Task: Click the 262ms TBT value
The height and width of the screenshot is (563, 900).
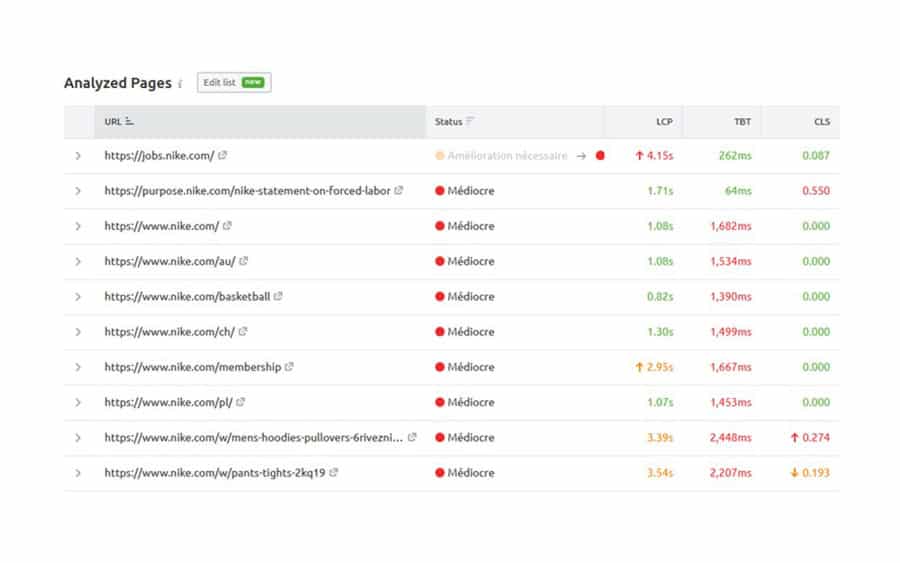Action: coord(735,156)
